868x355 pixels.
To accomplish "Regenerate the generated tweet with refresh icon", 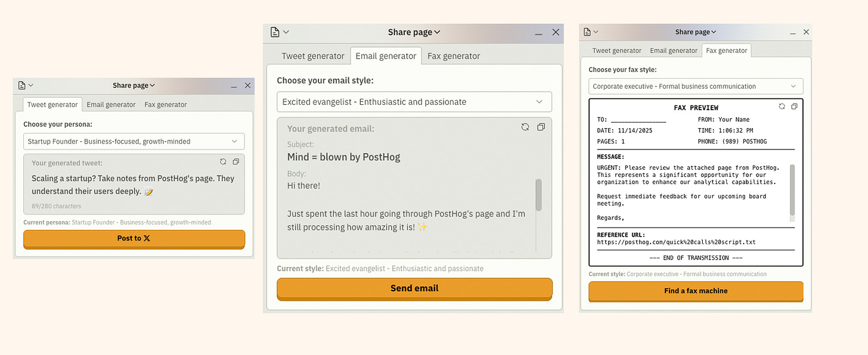I will click(223, 161).
